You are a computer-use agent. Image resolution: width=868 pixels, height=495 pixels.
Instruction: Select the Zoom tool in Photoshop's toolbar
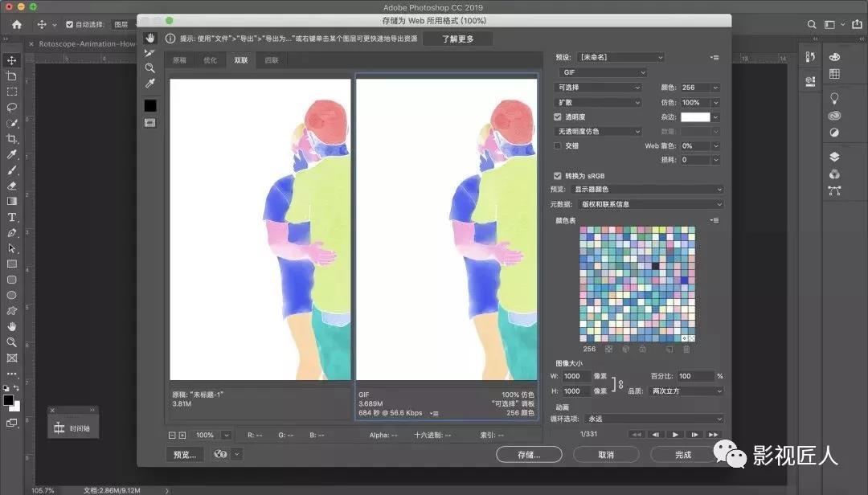coord(11,342)
